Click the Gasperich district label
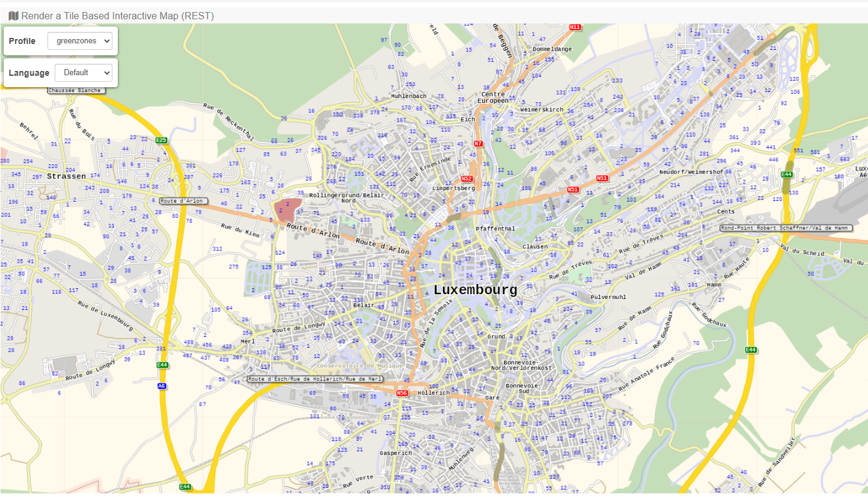The image size is (868, 503). (x=396, y=453)
